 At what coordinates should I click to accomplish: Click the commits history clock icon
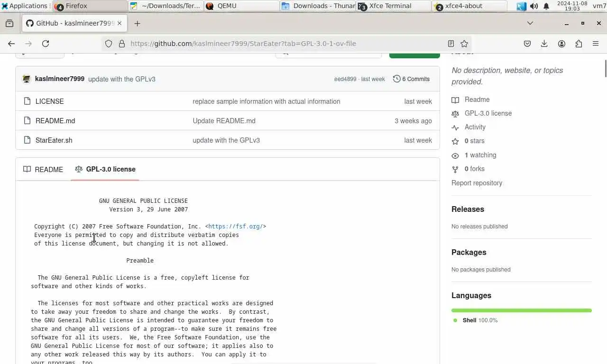tap(396, 79)
